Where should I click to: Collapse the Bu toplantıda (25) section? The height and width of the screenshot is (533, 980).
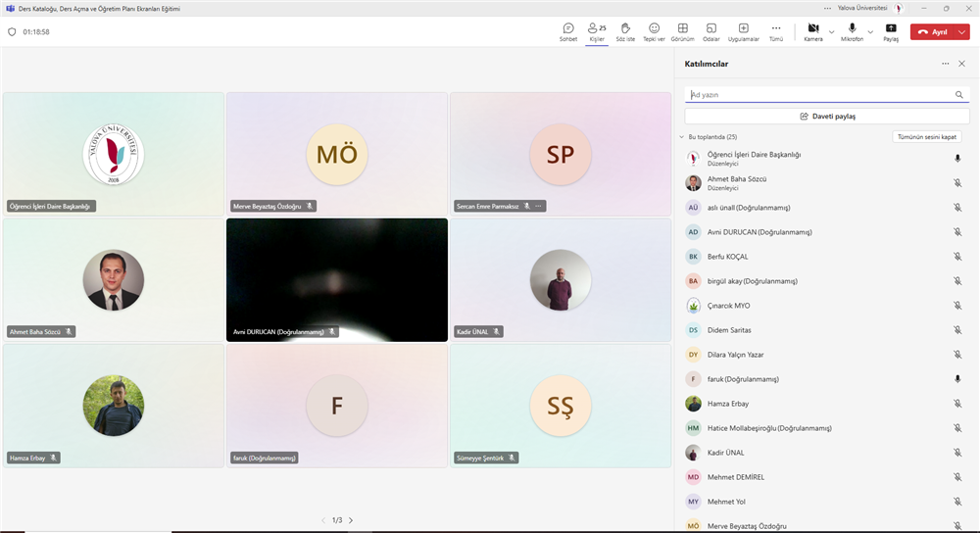coord(682,137)
